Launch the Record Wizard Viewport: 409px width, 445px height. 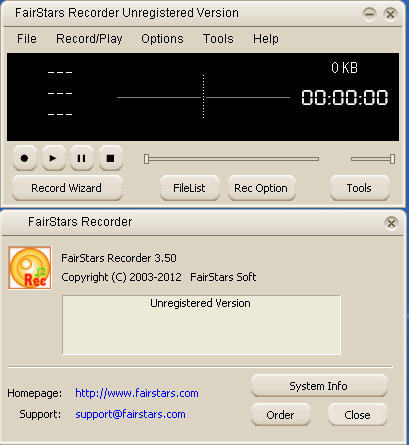point(67,188)
